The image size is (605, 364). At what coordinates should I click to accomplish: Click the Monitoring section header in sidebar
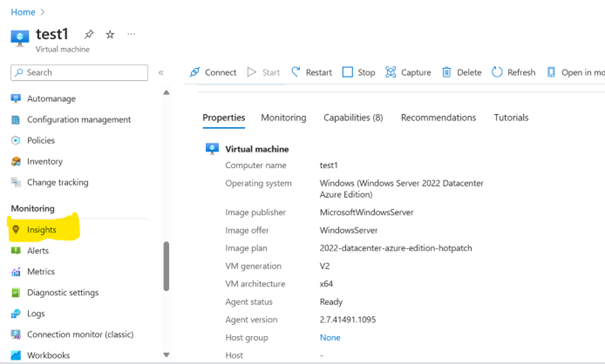(x=33, y=208)
